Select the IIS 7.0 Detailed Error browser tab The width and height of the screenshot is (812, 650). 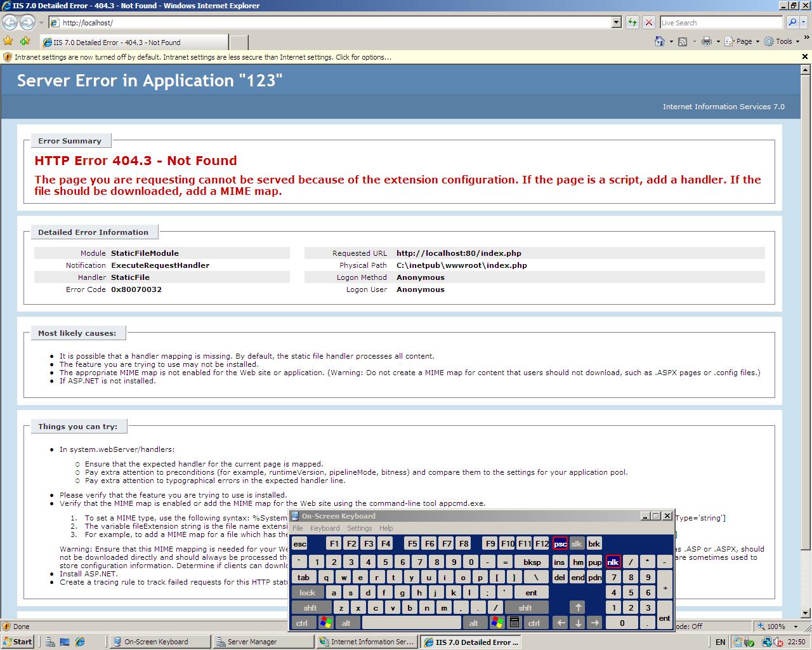coord(134,43)
